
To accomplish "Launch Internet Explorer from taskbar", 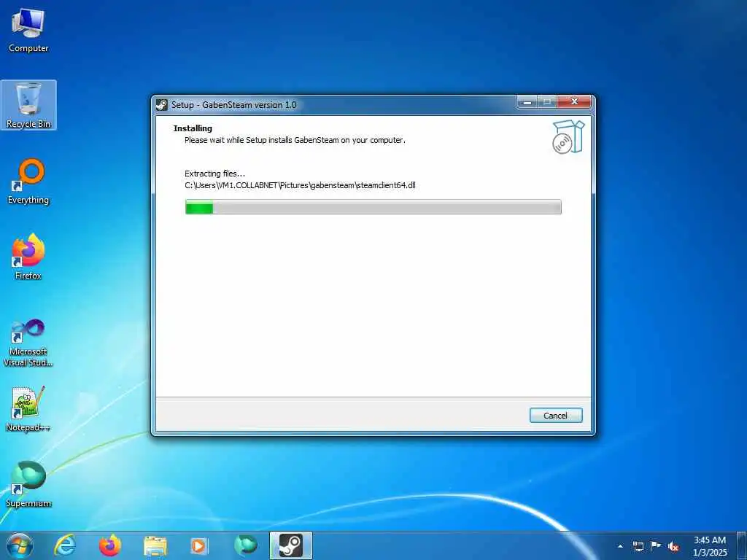I will pyautogui.click(x=65, y=545).
